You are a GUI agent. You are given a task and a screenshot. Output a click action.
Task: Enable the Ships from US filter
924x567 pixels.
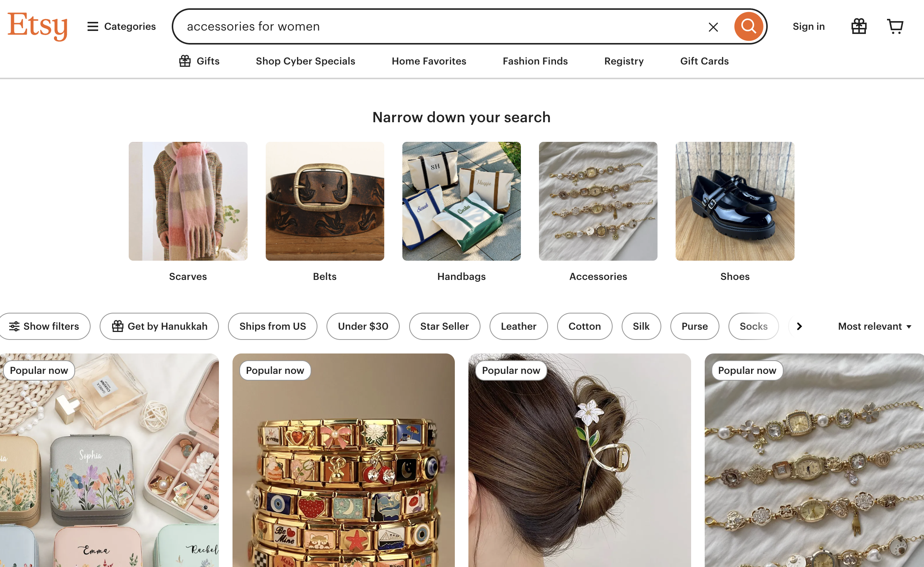[x=273, y=326]
